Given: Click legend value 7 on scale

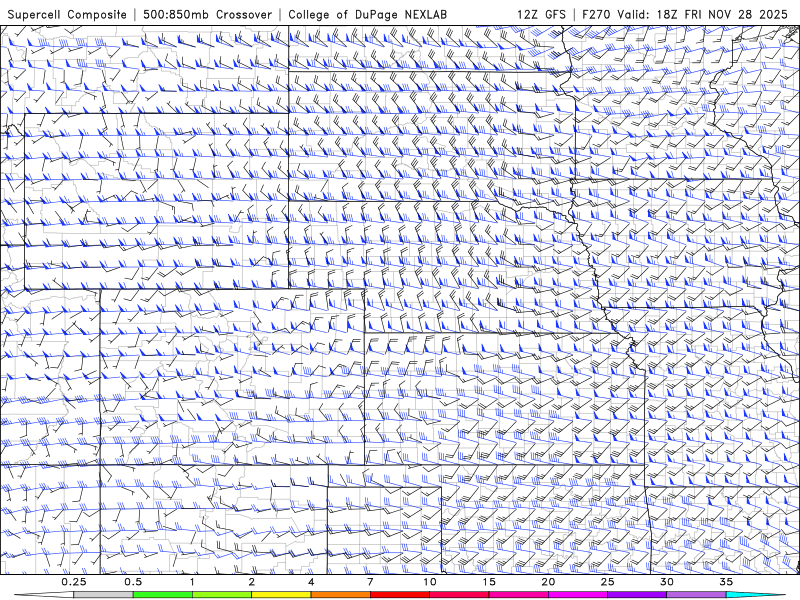Looking at the screenshot, I should tap(370, 582).
